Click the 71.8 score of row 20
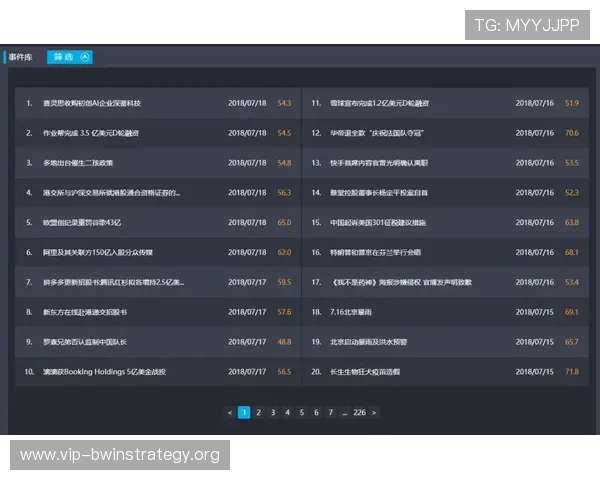Screen dimensions: 600x480 pos(572,372)
